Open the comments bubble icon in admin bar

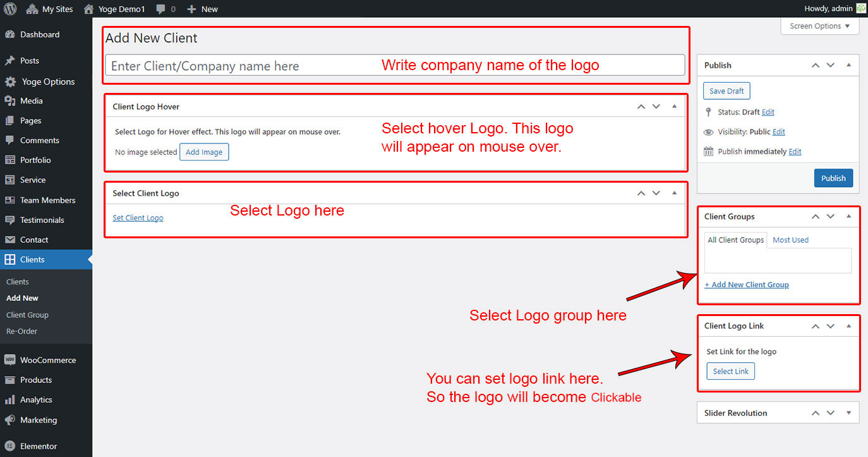pyautogui.click(x=161, y=9)
